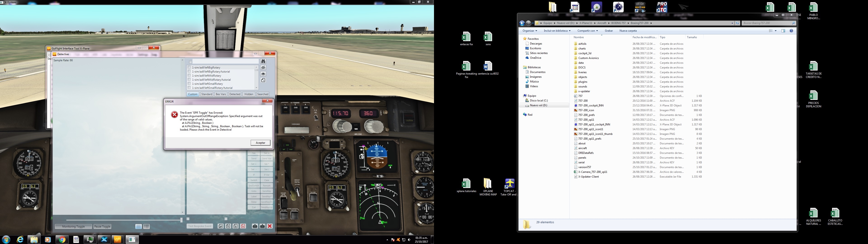Click the binoculars search icon in Detective

(263, 61)
